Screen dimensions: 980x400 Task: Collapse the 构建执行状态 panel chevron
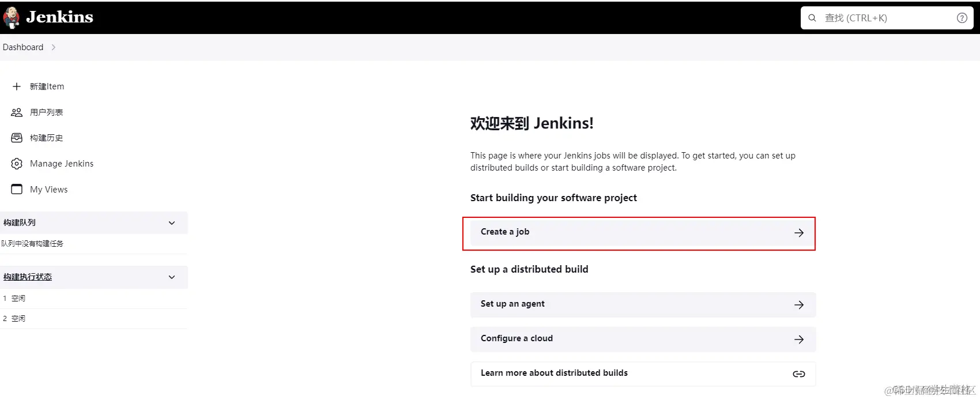coord(172,277)
